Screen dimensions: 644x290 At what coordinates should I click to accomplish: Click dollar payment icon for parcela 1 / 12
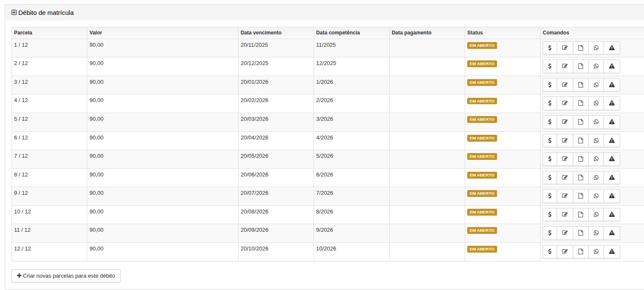click(550, 48)
